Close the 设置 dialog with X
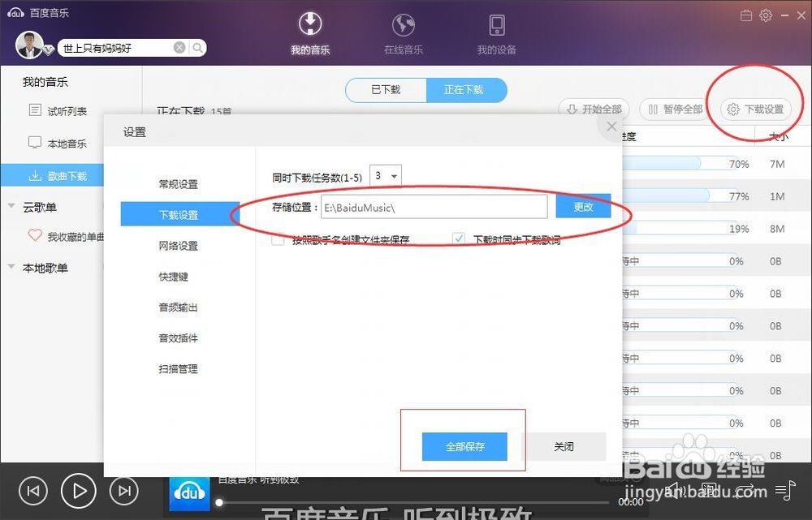 pos(611,127)
